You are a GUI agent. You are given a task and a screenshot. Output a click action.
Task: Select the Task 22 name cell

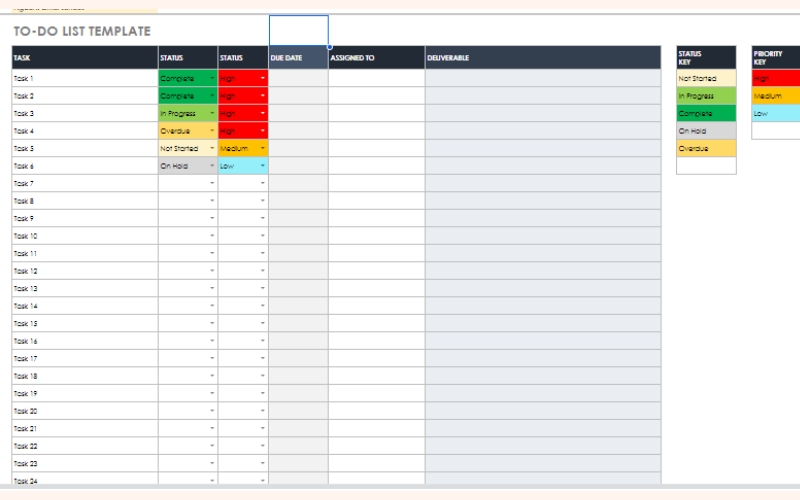point(85,446)
